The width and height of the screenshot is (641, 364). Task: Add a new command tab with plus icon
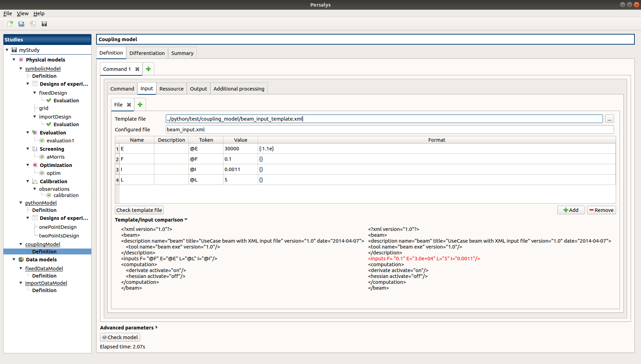click(148, 69)
